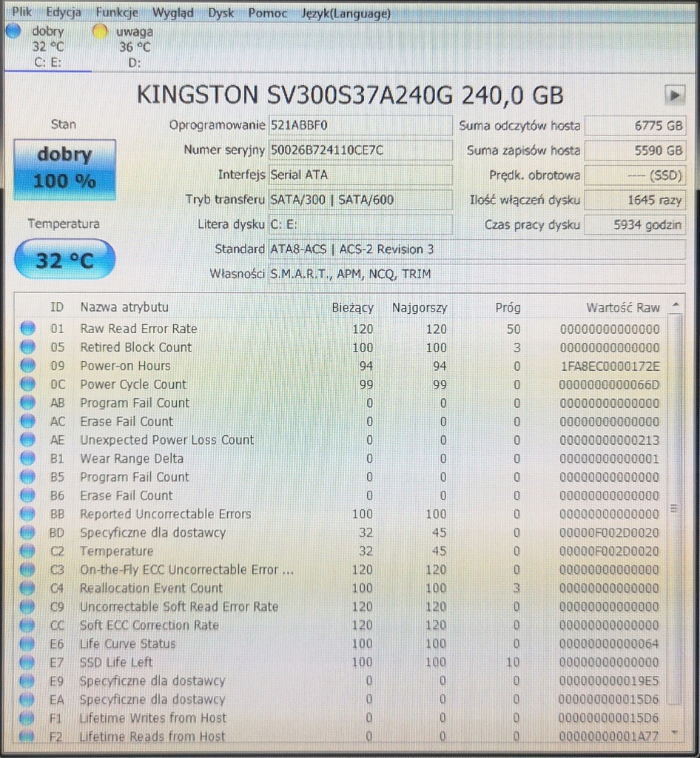
Task: Click the status icon for Uncorrectable Soft Read Error Rate
Action: pyautogui.click(x=28, y=606)
